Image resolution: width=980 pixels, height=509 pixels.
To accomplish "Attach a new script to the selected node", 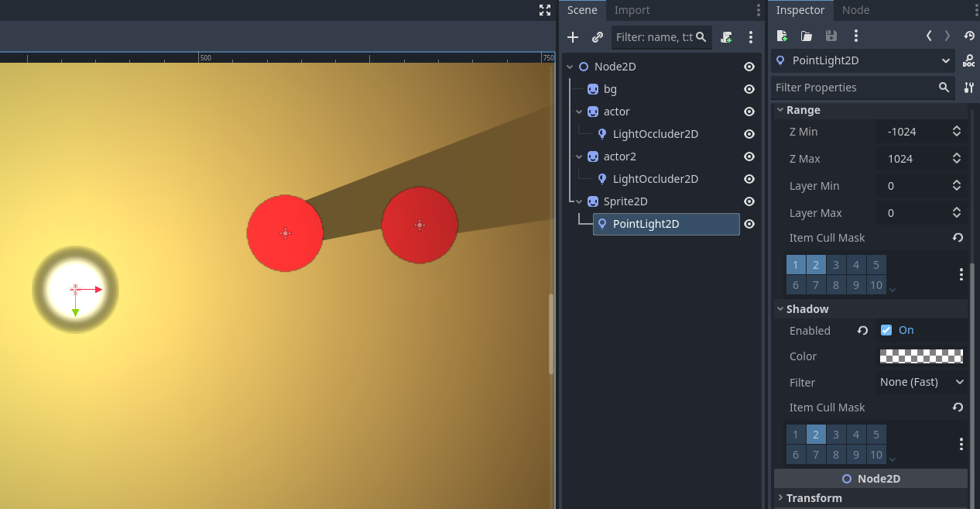I will (x=726, y=36).
